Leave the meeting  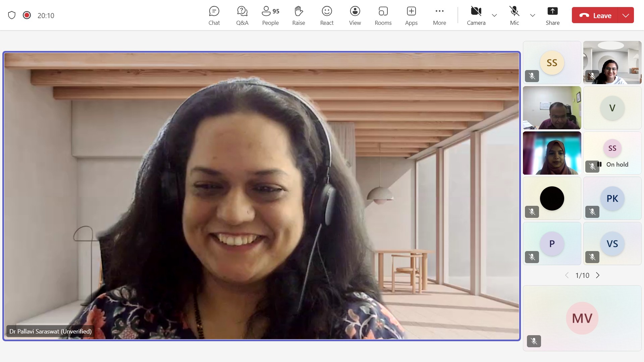pyautogui.click(x=595, y=15)
